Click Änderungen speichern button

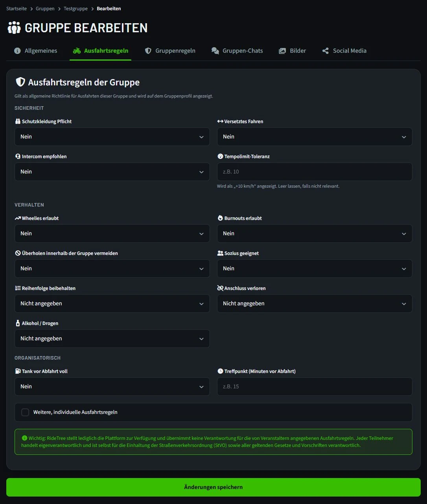[213, 487]
